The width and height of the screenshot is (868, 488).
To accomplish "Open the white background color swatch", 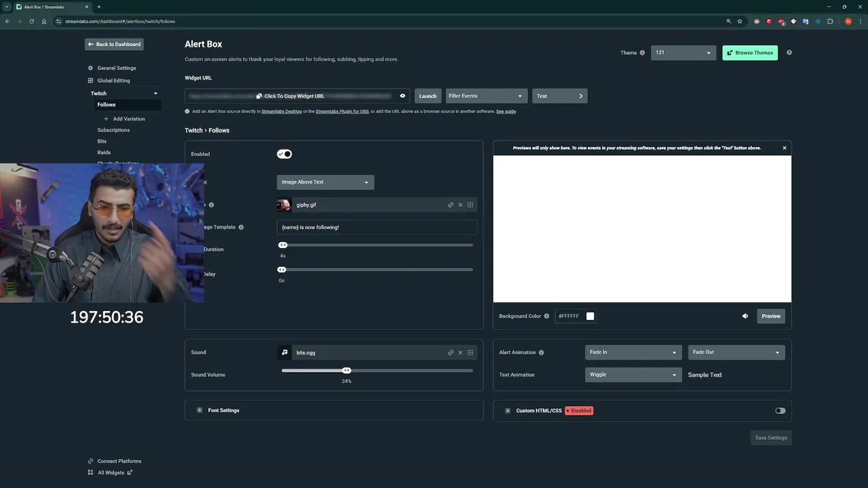I will 590,316.
